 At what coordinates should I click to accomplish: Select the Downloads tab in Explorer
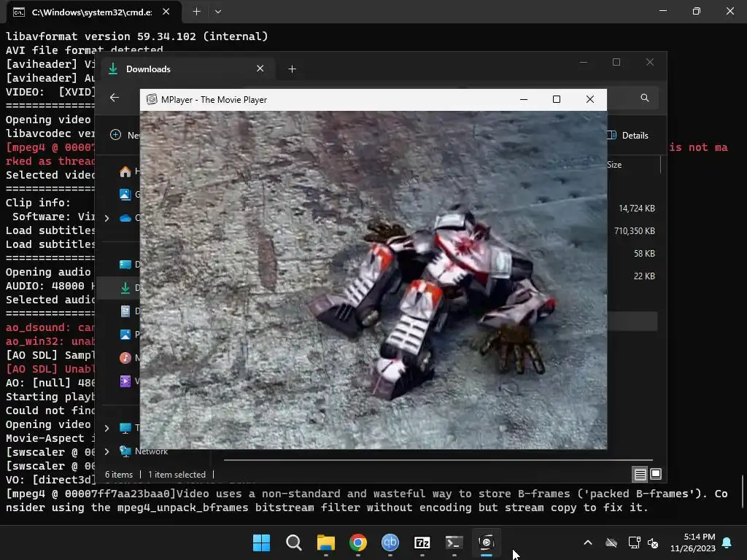[186, 69]
